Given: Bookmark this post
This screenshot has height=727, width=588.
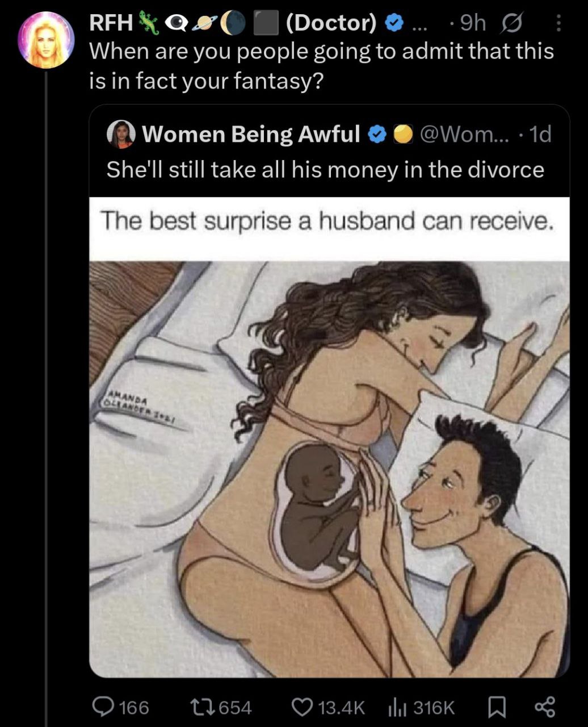Looking at the screenshot, I should [x=497, y=707].
